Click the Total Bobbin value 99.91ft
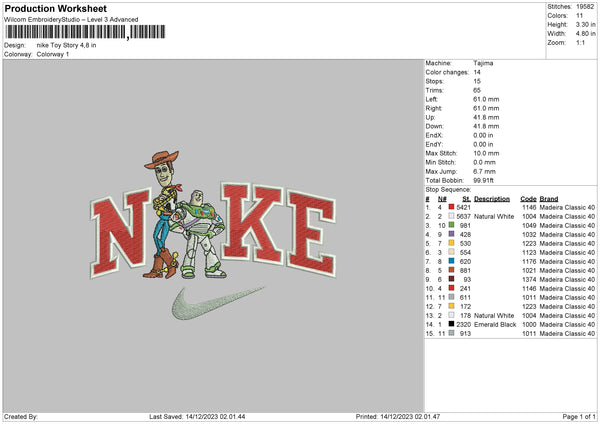This screenshot has width=600, height=424. click(483, 180)
